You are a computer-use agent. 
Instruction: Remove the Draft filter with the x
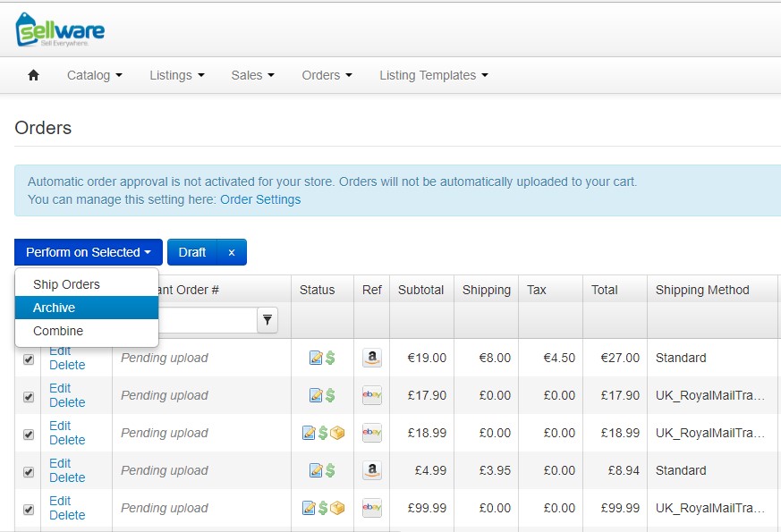tap(232, 252)
